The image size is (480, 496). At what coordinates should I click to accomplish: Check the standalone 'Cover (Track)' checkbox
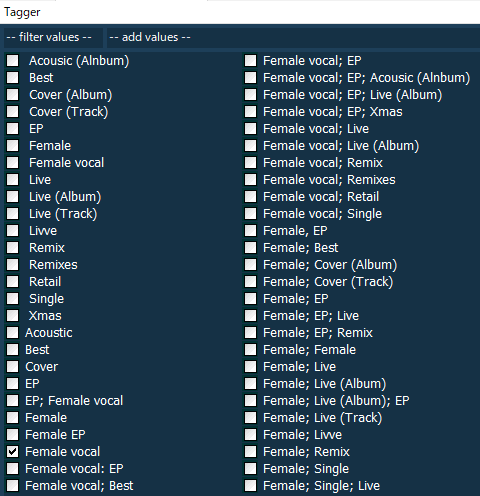[13, 111]
